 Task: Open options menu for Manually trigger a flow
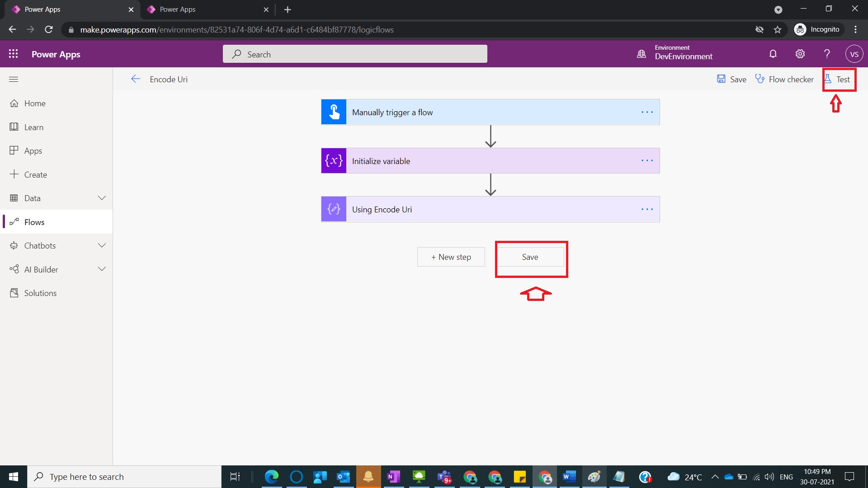[647, 112]
